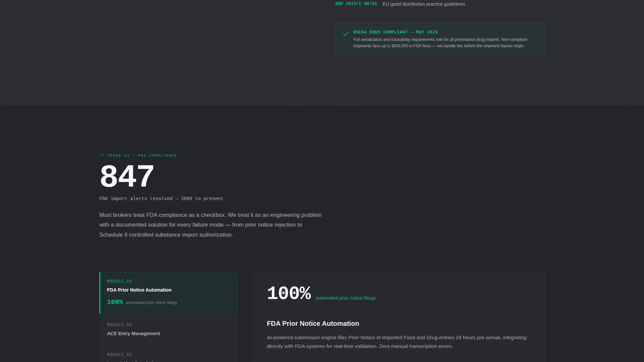Click the Most brokers treat FDA compliance paragraph
The height and width of the screenshot is (362, 644).
point(210,225)
